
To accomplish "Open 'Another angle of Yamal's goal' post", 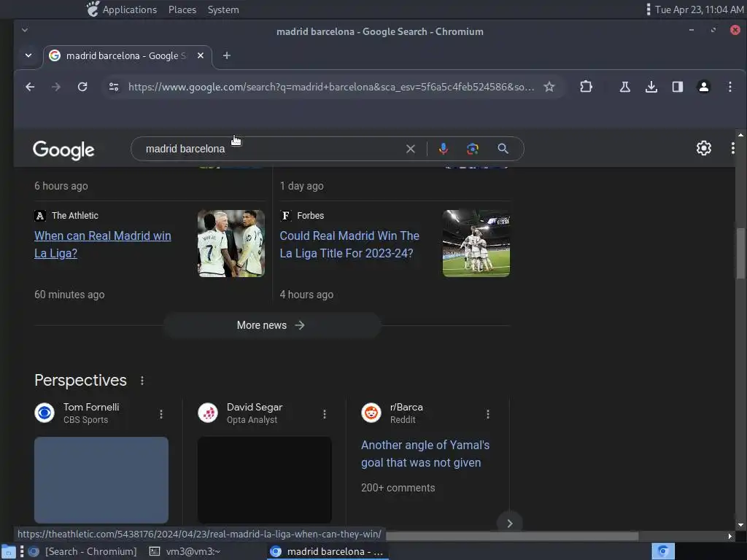I will [425, 454].
